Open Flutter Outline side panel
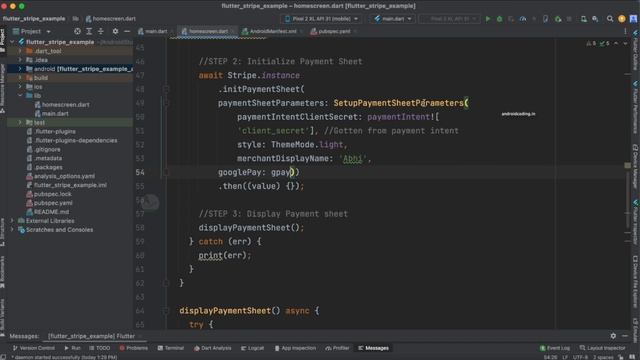Image resolution: width=640 pixels, height=360 pixels. pos(636,50)
